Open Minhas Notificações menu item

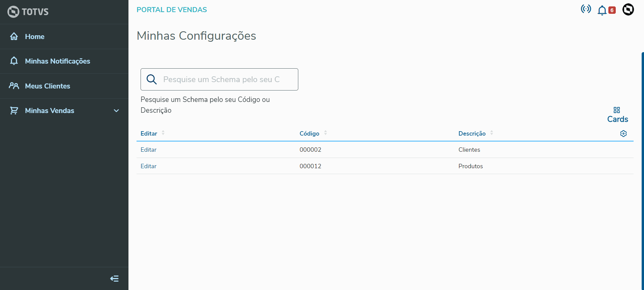point(58,61)
